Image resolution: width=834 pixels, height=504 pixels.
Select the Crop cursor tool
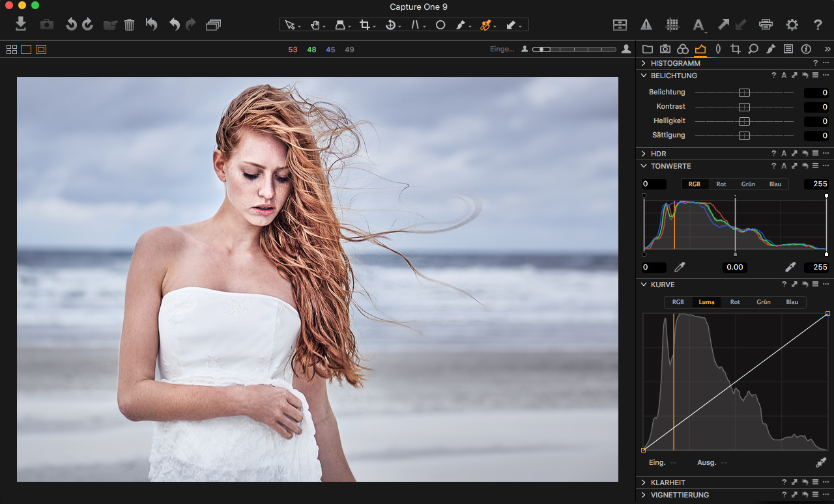365,25
